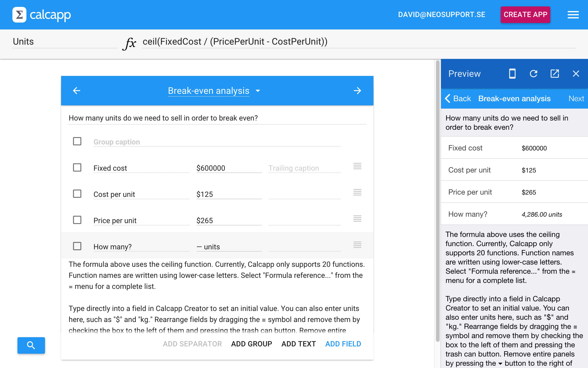Click the Trailing caption field
This screenshot has height=368, width=588.
pos(304,168)
